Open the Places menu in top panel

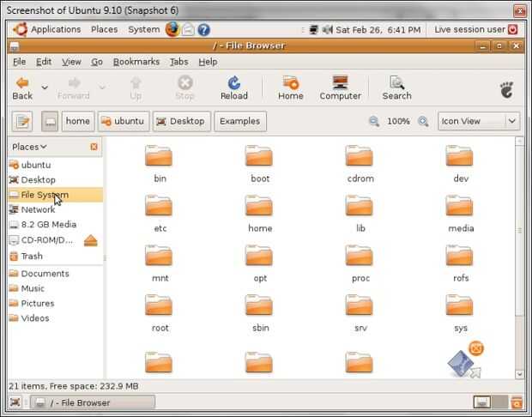coord(104,29)
